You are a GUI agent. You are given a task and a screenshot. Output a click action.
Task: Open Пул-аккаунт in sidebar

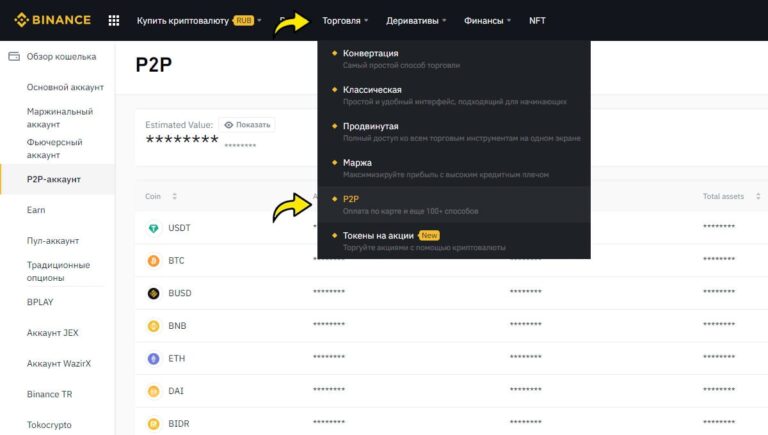pyautogui.click(x=53, y=241)
